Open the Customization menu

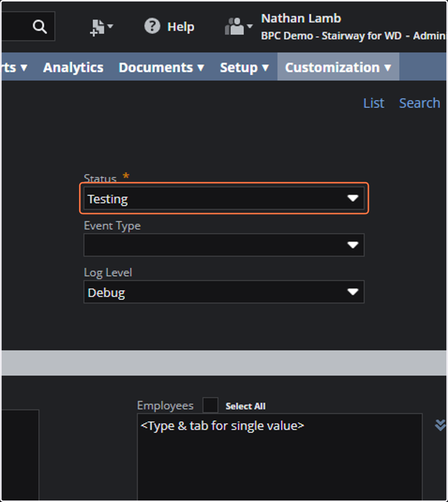(338, 67)
